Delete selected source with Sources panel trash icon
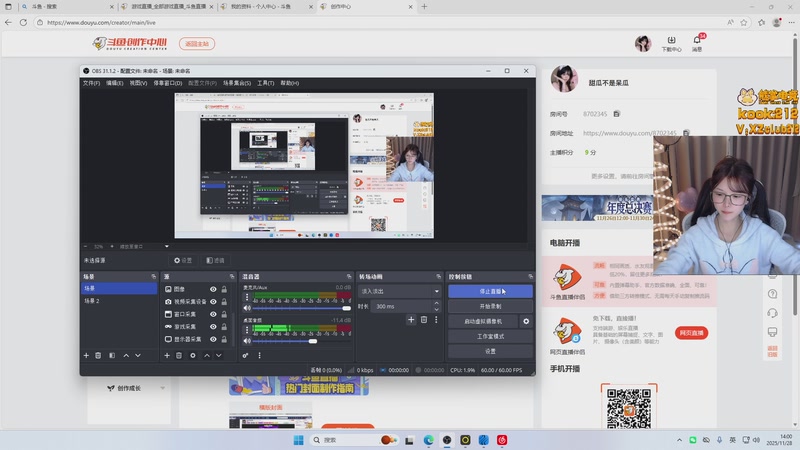Screen dimensions: 800x450 click(179, 355)
